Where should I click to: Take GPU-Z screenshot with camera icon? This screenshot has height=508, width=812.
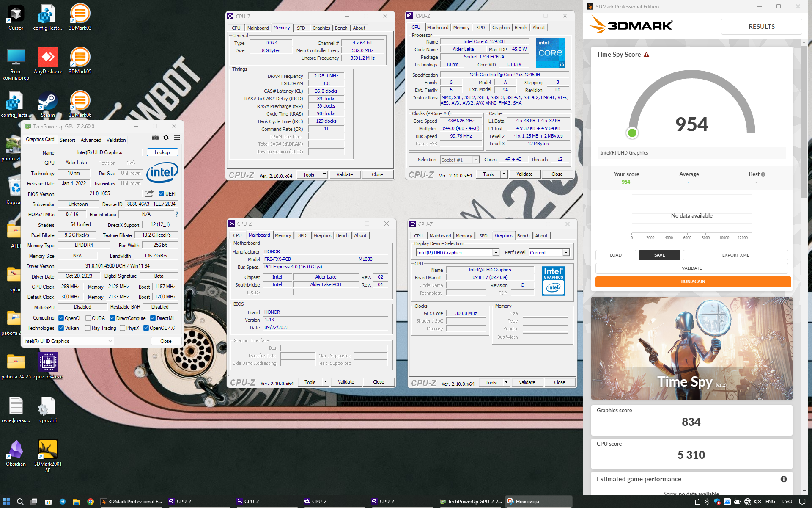(155, 138)
